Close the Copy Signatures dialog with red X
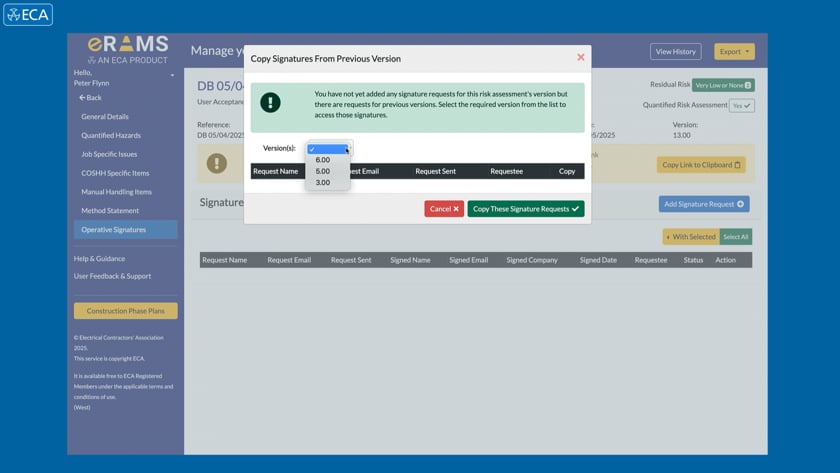The height and width of the screenshot is (473, 840). tap(581, 57)
